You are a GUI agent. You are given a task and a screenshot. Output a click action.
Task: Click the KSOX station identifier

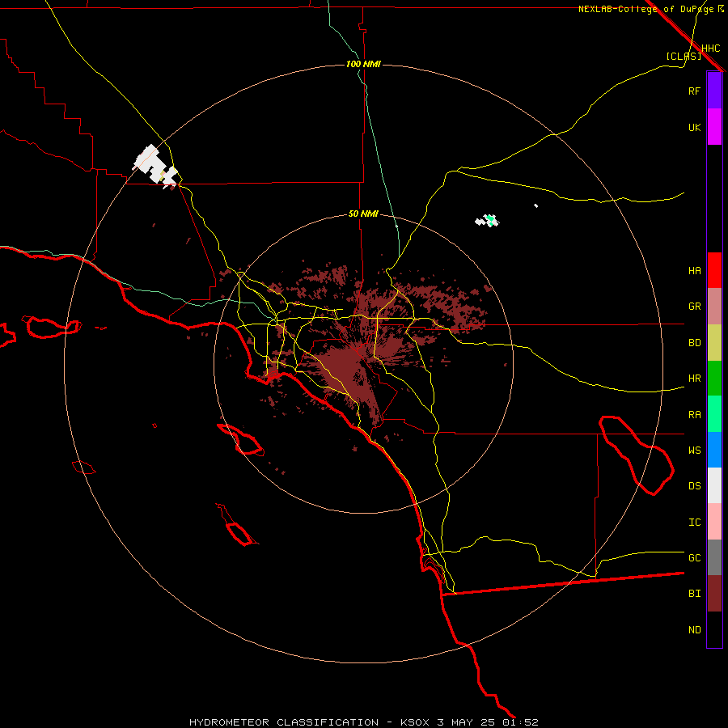(x=415, y=722)
